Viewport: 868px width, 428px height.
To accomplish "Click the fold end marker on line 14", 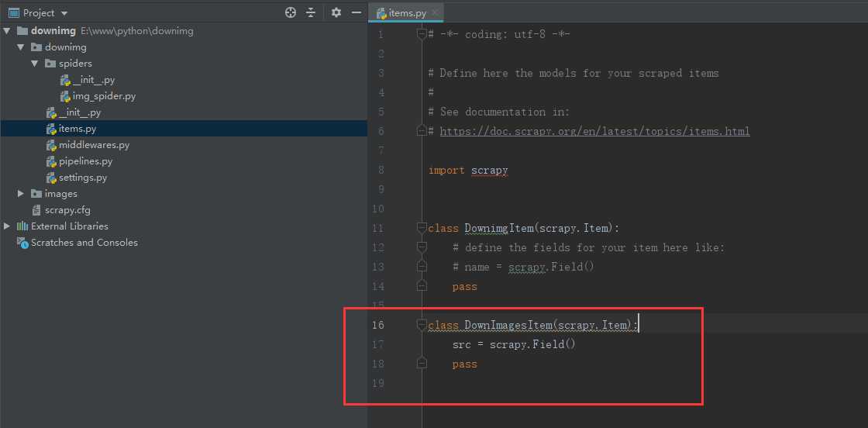I will point(422,285).
